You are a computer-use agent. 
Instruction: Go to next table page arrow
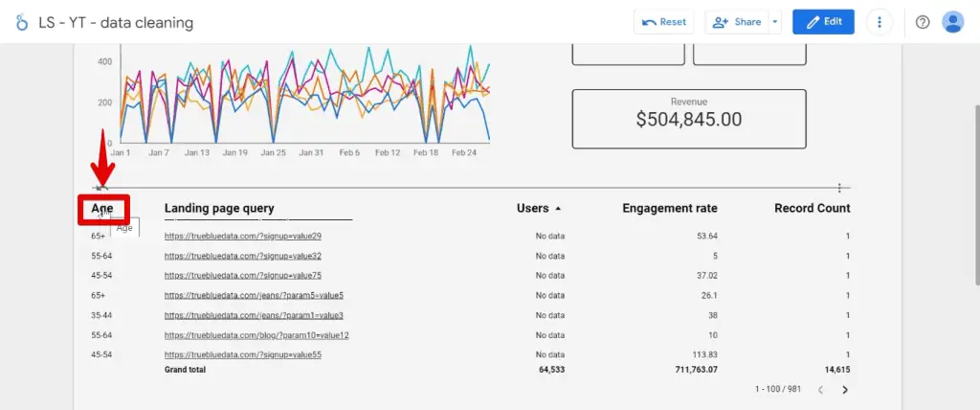(x=844, y=390)
